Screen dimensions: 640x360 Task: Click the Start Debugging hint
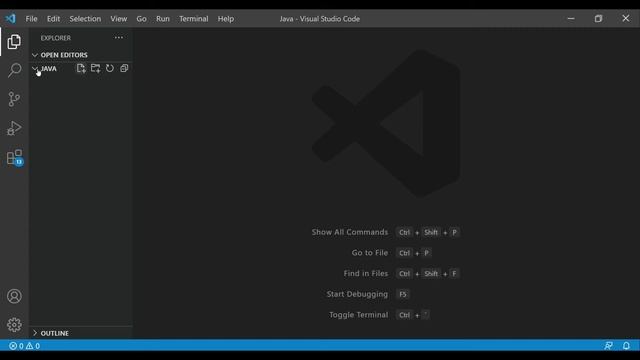click(357, 294)
